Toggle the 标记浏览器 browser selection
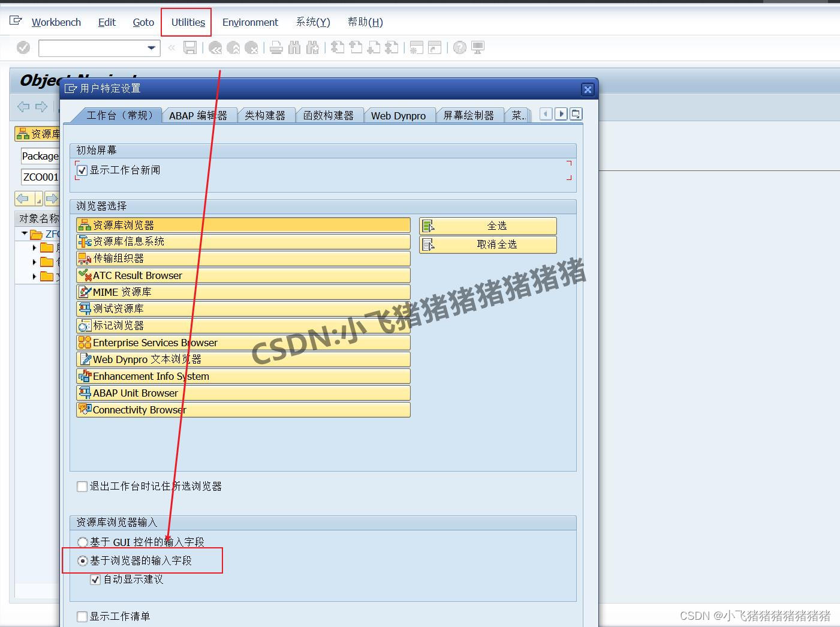The image size is (840, 627). pos(243,326)
